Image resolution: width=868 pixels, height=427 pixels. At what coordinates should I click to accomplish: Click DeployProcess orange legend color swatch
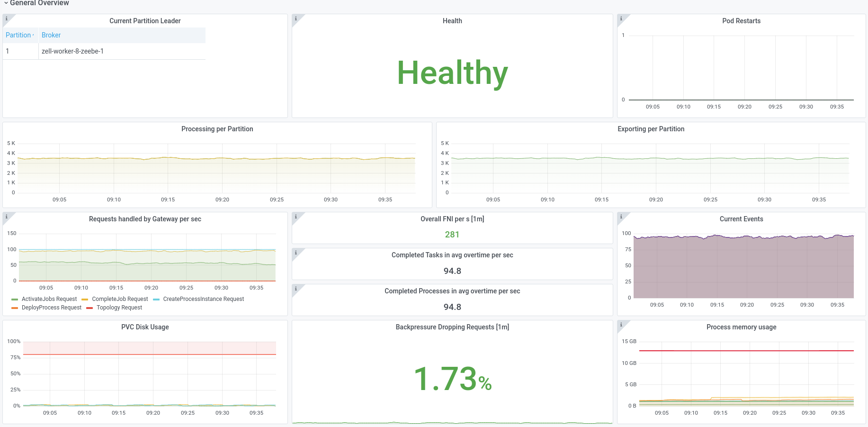[x=14, y=308]
